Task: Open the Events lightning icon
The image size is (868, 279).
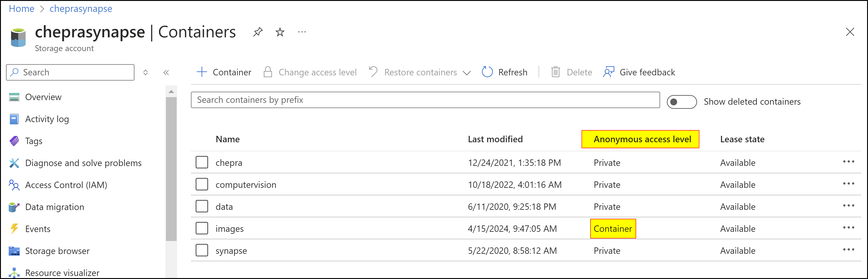Action: coord(14,229)
